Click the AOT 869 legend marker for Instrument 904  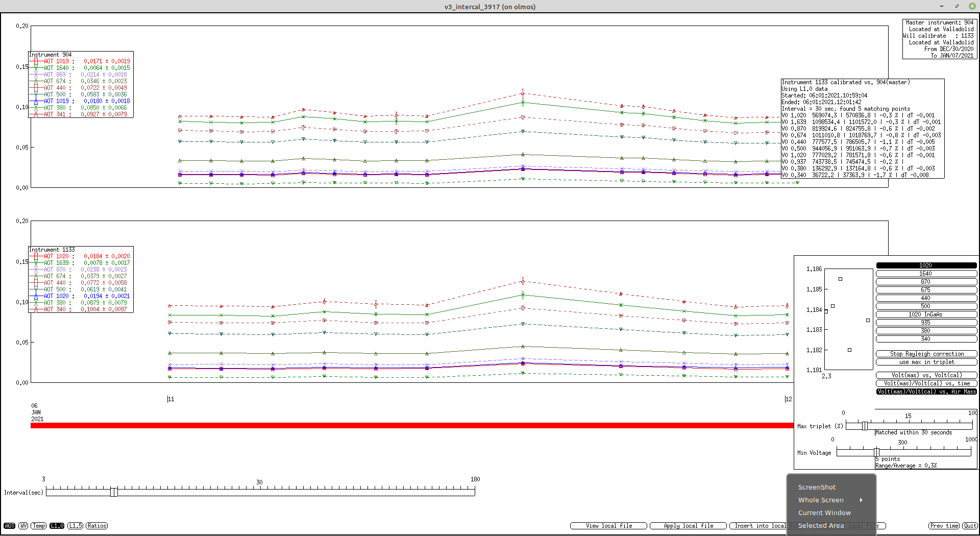tap(36, 75)
